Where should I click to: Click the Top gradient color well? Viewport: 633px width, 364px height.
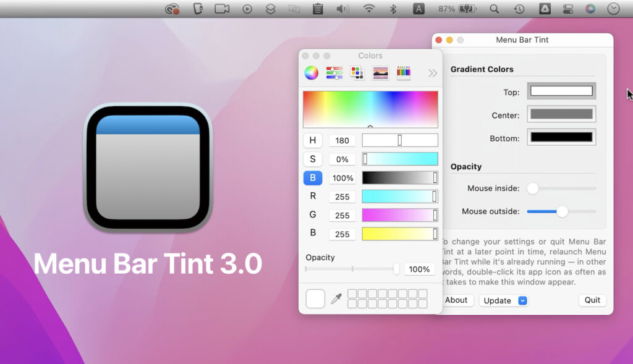[x=561, y=91]
